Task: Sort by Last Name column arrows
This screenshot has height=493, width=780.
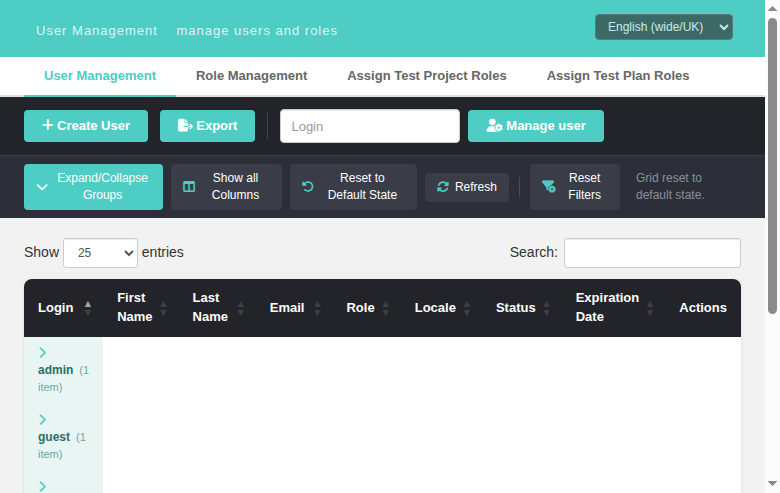Action: [241, 308]
